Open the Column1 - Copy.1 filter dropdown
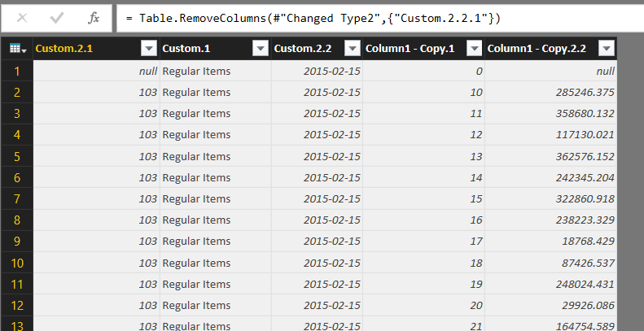This screenshot has height=331, width=644. coord(474,50)
